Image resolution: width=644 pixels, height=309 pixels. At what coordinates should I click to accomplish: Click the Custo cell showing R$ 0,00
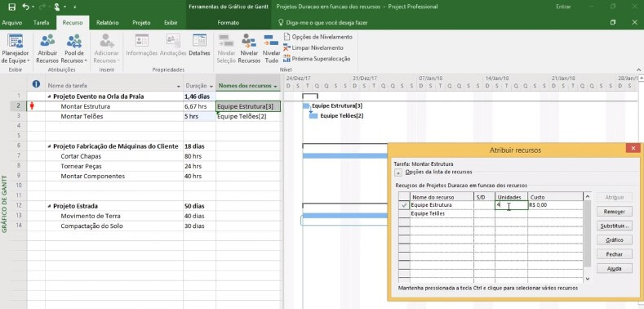coord(555,205)
